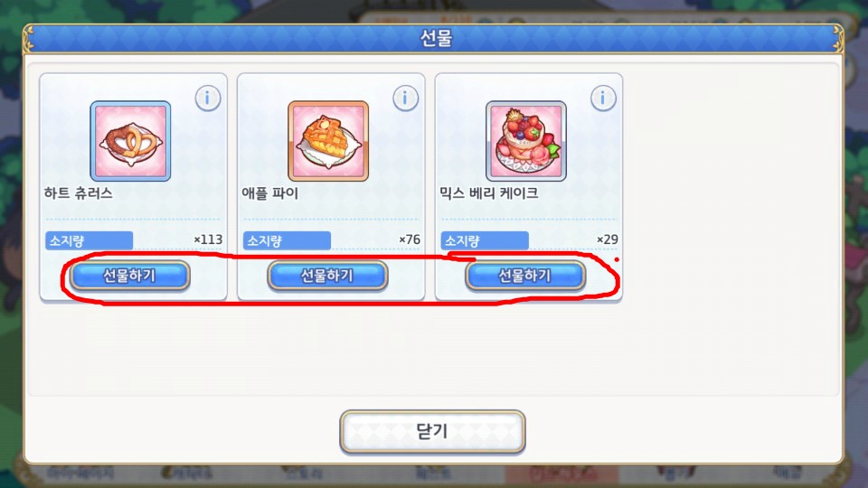Select the mixed berry cake item icon
Screen dimensions: 868x488
click(526, 141)
